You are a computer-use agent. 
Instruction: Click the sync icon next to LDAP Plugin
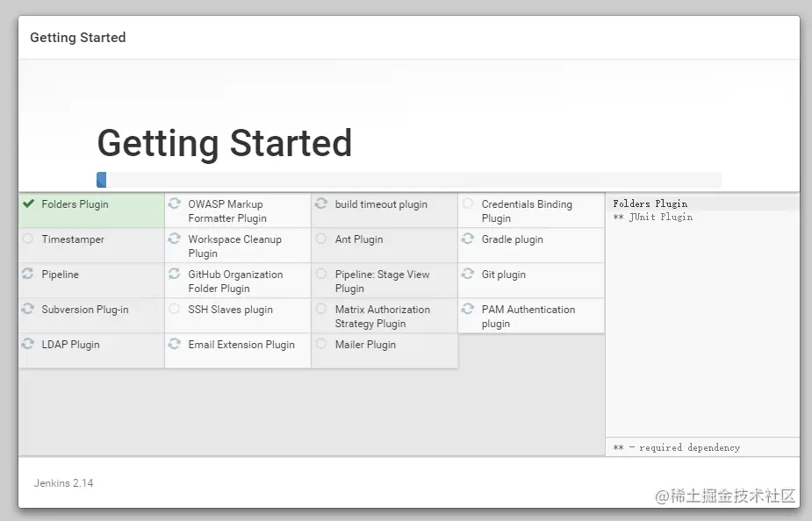(27, 344)
